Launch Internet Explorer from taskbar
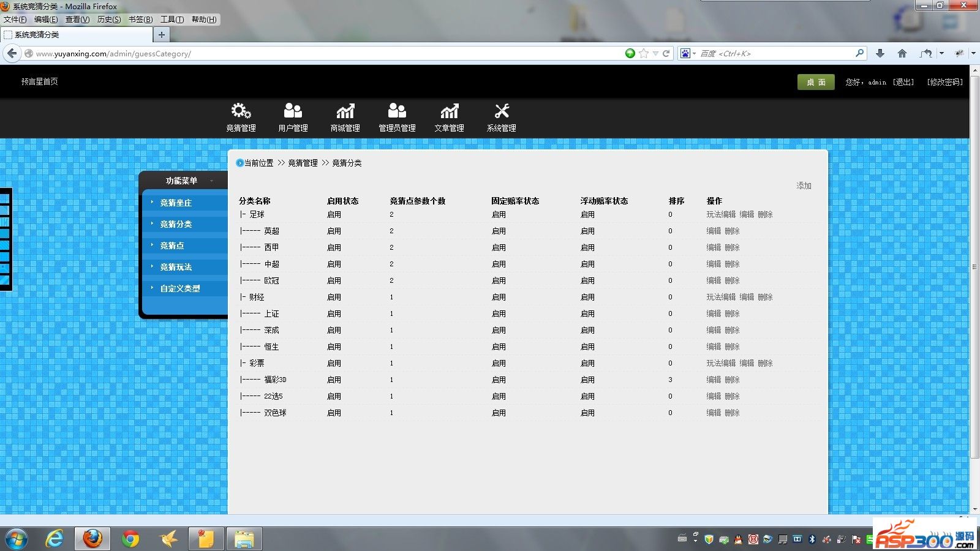The image size is (980, 551). (55, 539)
